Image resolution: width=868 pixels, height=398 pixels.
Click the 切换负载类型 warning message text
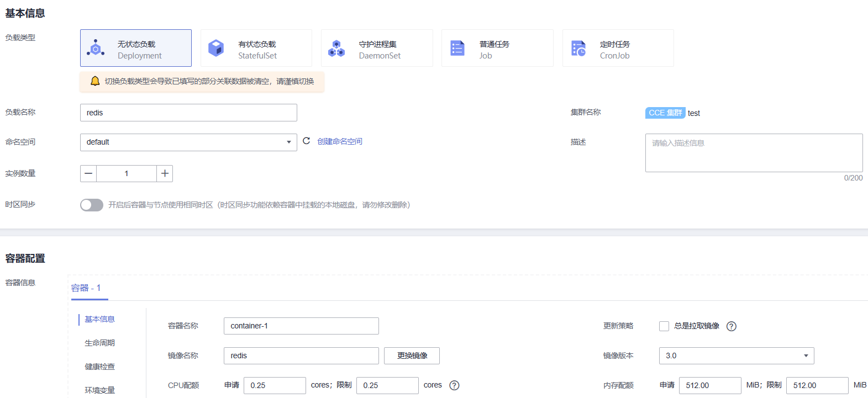209,81
